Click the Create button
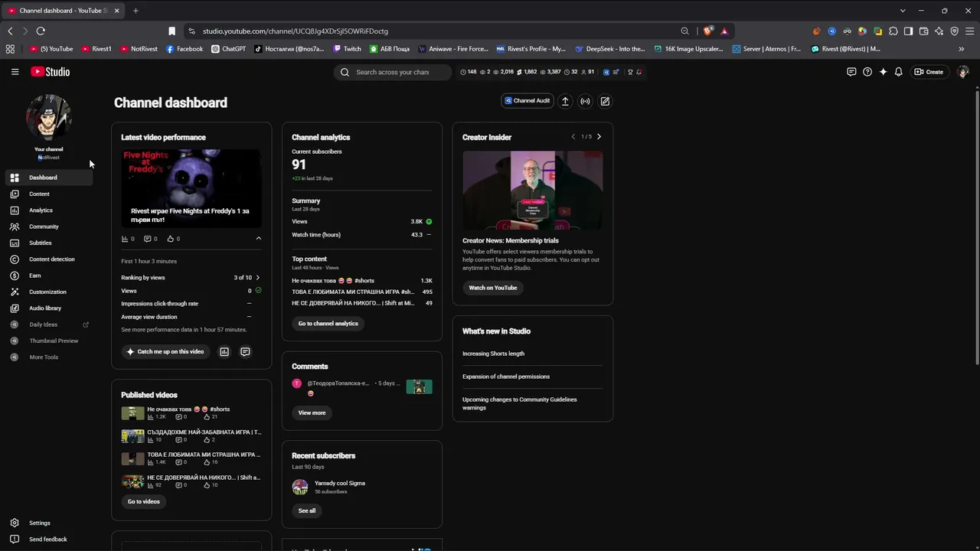This screenshot has height=551, width=980. [x=929, y=72]
